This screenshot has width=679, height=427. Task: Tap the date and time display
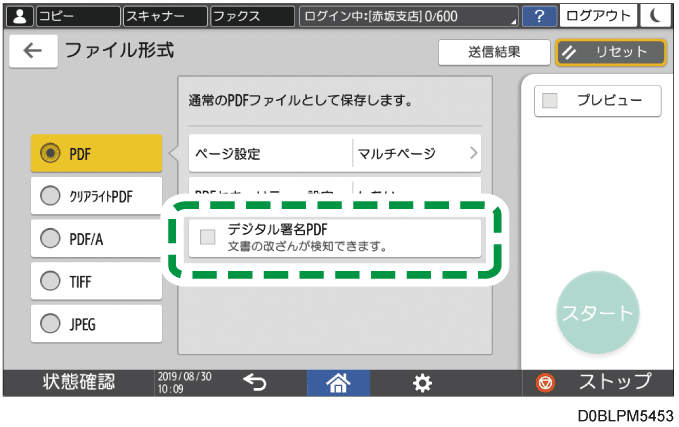(x=185, y=383)
